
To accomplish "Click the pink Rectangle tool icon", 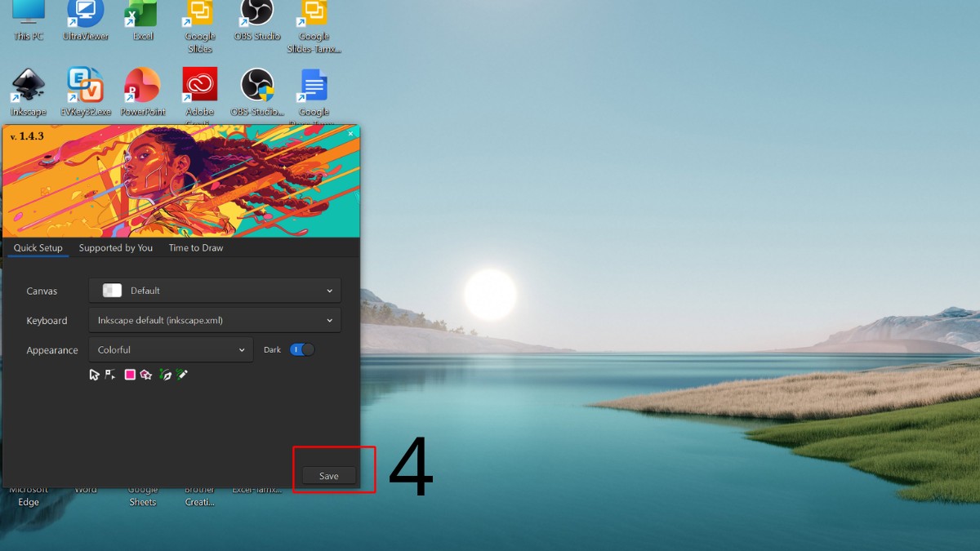I will [x=130, y=374].
